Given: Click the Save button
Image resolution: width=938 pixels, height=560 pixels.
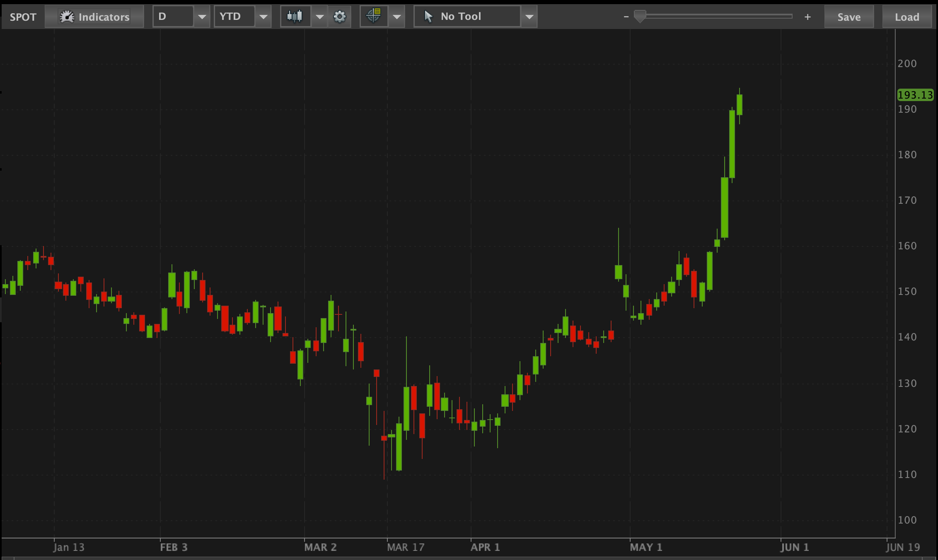Looking at the screenshot, I should [849, 17].
